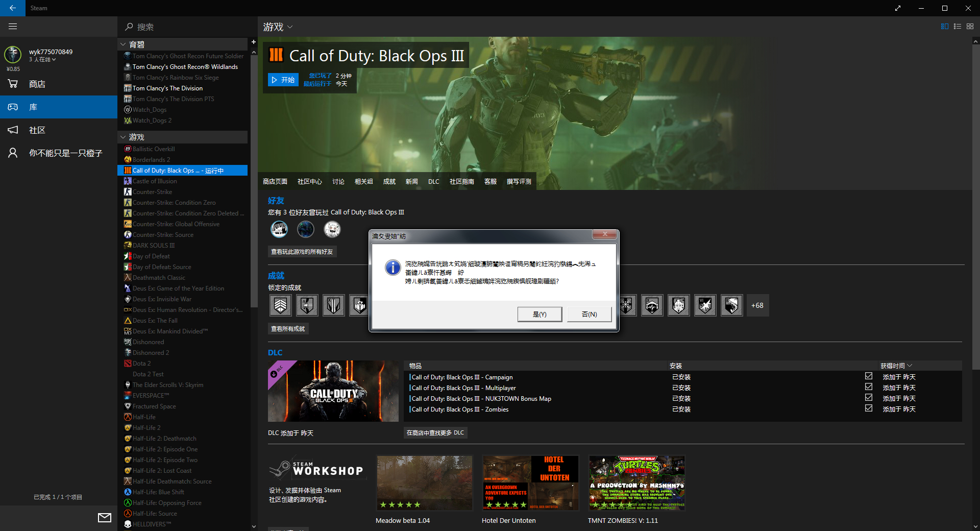Switch to the grid view icon

point(970,27)
